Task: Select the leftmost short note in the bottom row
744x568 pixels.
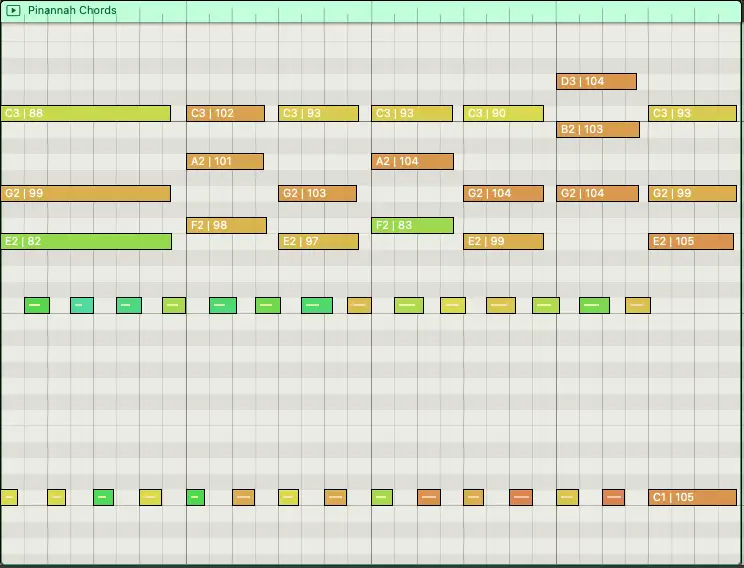Action: click(9, 497)
